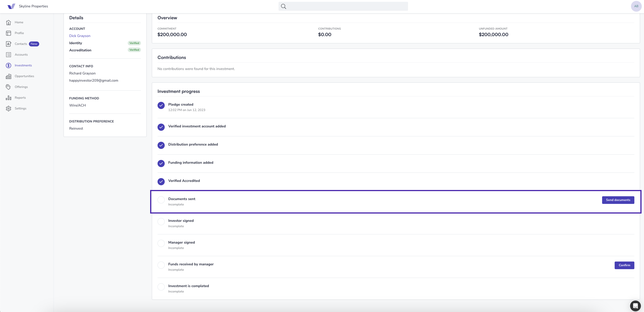Open the Dick Grayson account link

80,36
